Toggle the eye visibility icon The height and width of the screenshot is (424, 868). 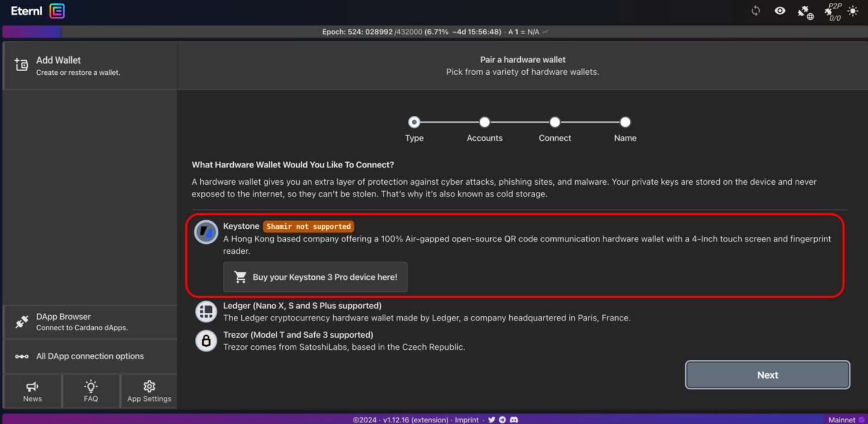pyautogui.click(x=780, y=11)
